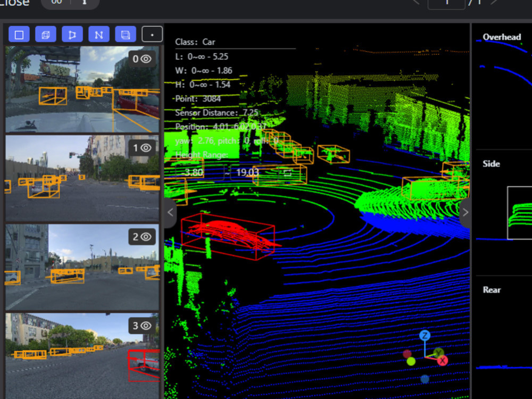Click the 'Class: Car' label
This screenshot has width=532, height=399.
point(195,42)
